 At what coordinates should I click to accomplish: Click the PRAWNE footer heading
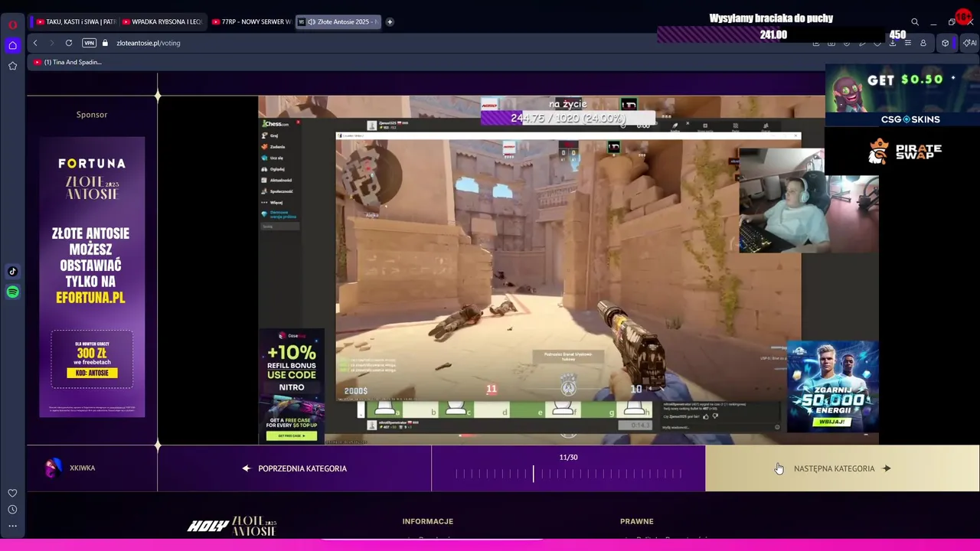[637, 521]
